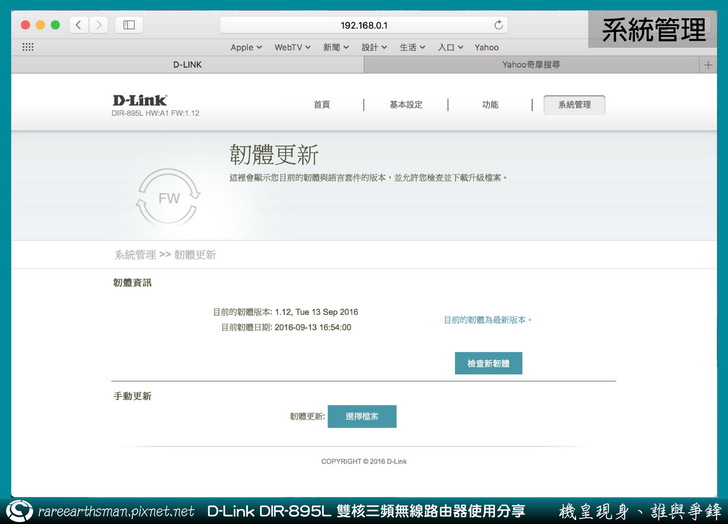728x524 pixels.
Task: Click the reload page icon
Action: 499,25
